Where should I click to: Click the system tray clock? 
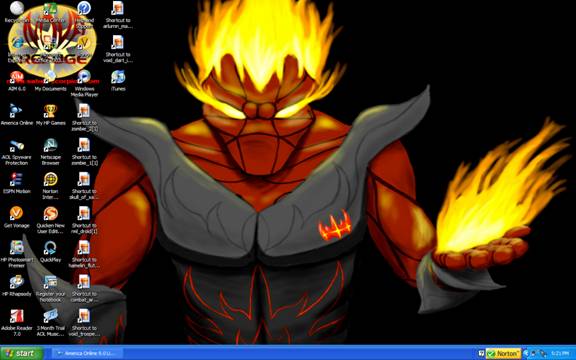point(560,353)
